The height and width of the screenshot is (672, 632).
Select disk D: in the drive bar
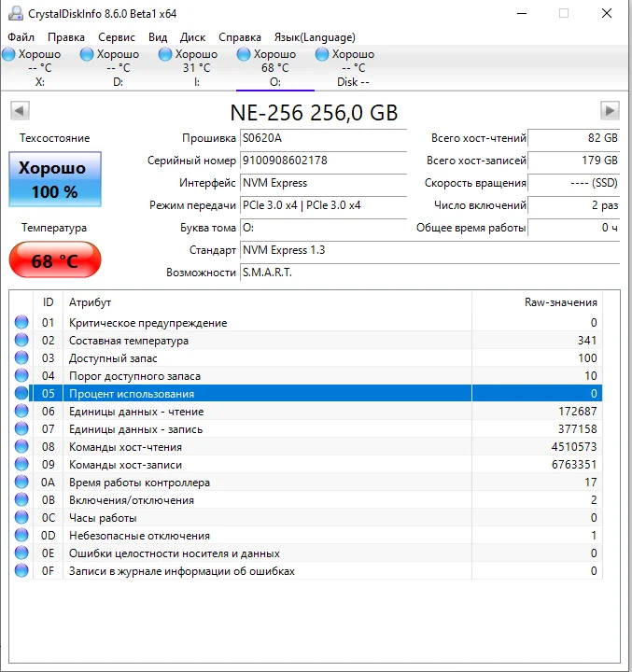118,68
